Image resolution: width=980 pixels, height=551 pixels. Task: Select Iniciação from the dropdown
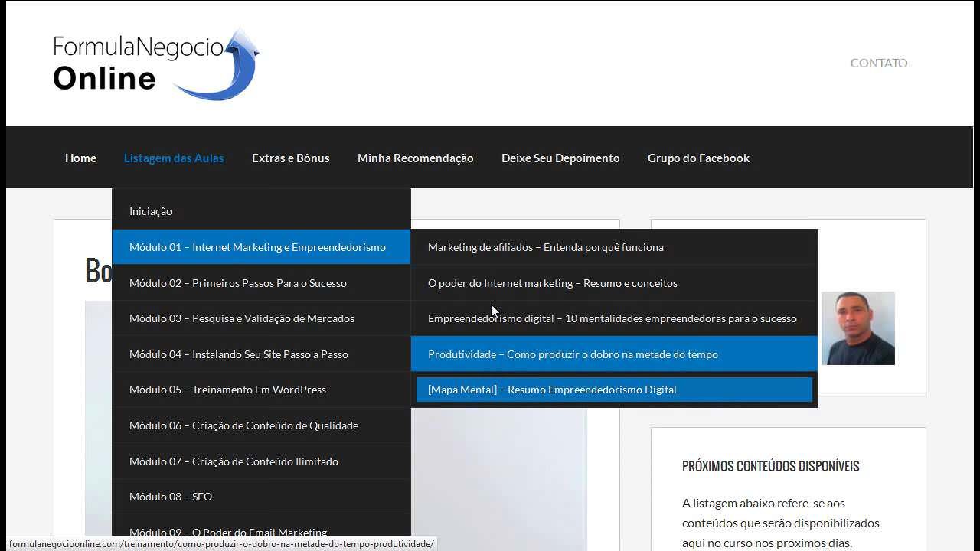[x=151, y=211]
